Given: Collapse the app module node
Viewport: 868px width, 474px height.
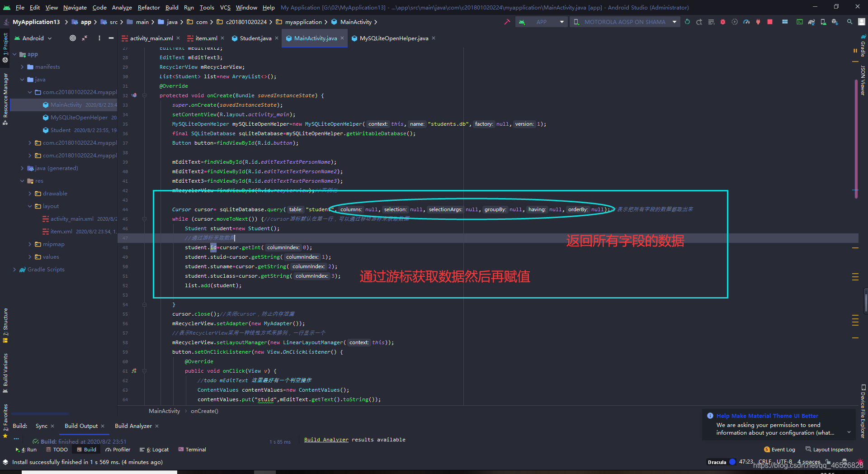Looking at the screenshot, I should pyautogui.click(x=14, y=54).
